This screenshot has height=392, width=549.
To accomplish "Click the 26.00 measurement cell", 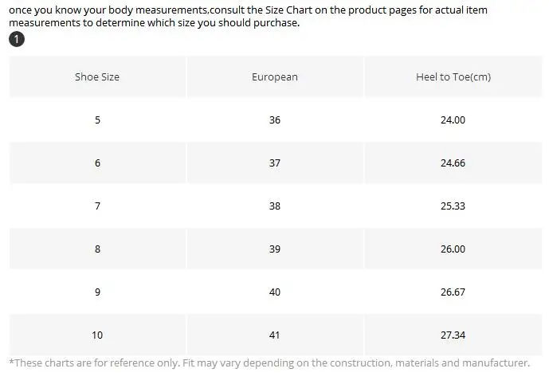I will 453,249.
